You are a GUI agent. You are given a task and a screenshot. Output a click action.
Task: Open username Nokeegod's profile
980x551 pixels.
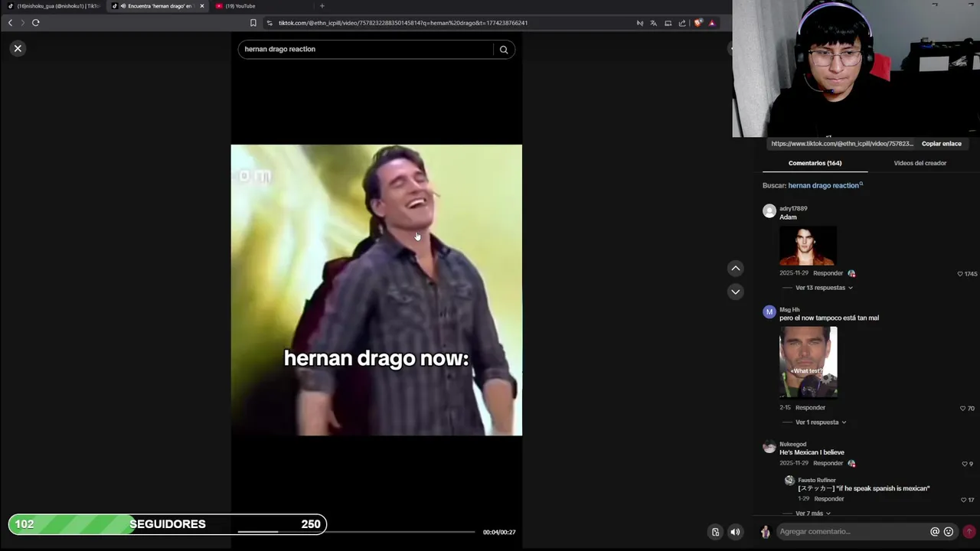point(792,444)
